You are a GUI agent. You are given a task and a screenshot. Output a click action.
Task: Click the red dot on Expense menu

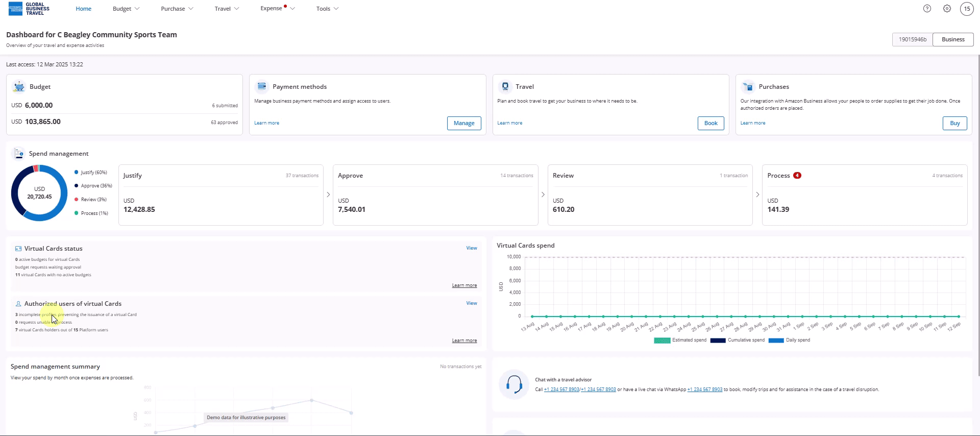285,6
